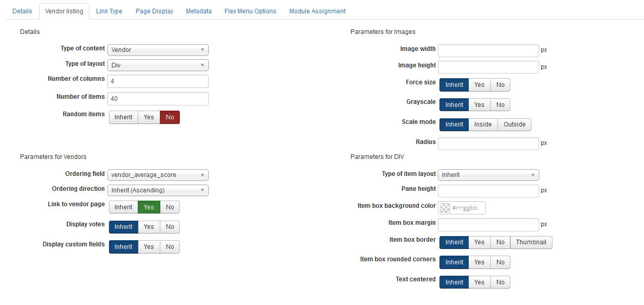This screenshot has width=644, height=305.
Task: Set Random items to Yes
Action: (x=149, y=117)
